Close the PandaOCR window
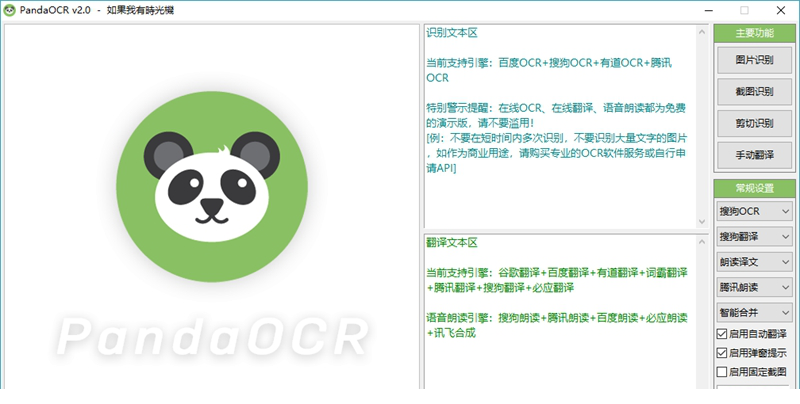Viewport: 800px width, 404px height. point(781,10)
